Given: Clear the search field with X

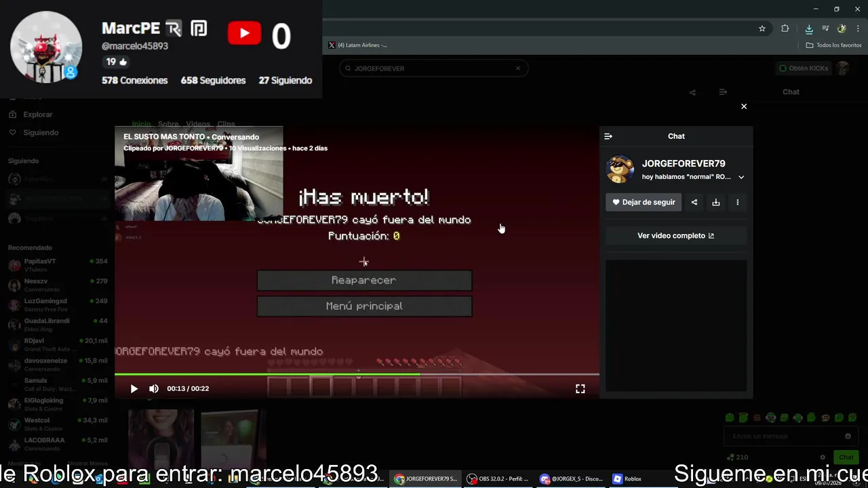Looking at the screenshot, I should click(x=518, y=68).
